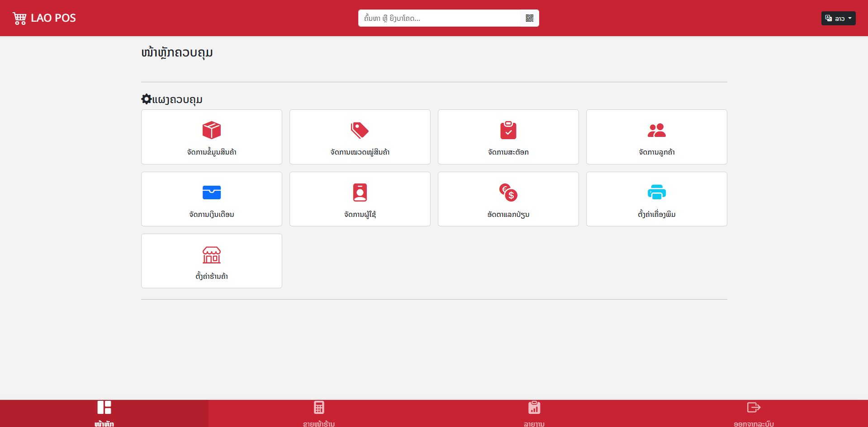Screen dimensions: 868x427
Task: Click the product box icon
Action: click(x=211, y=130)
